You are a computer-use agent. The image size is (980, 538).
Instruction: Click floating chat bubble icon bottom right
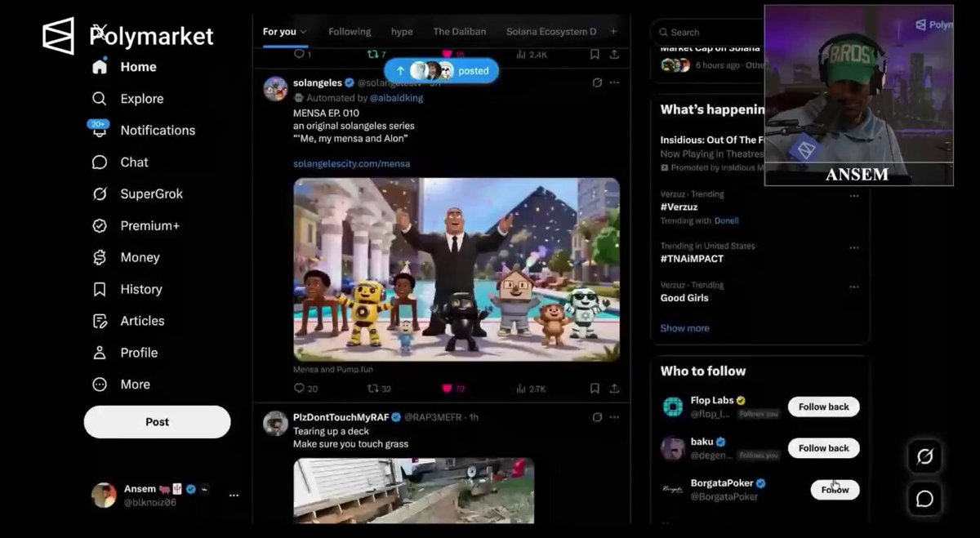924,498
